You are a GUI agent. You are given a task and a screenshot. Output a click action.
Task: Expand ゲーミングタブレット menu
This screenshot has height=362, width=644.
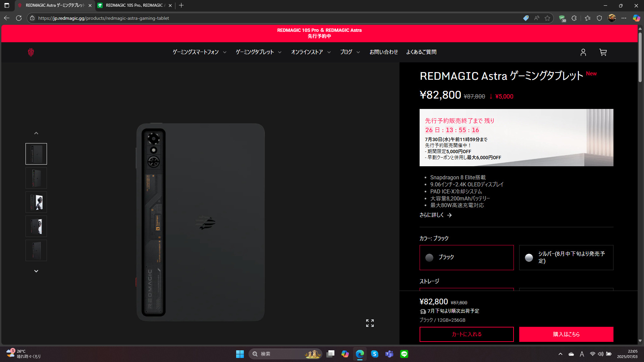tap(258, 52)
